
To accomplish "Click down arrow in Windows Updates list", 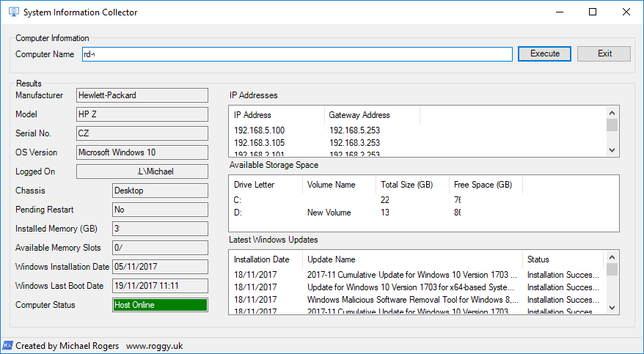I will (x=612, y=307).
